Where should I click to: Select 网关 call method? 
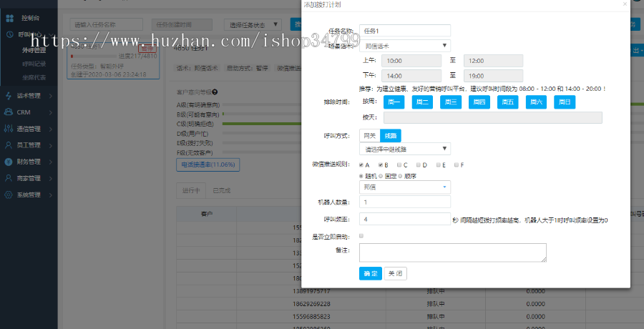pos(370,136)
